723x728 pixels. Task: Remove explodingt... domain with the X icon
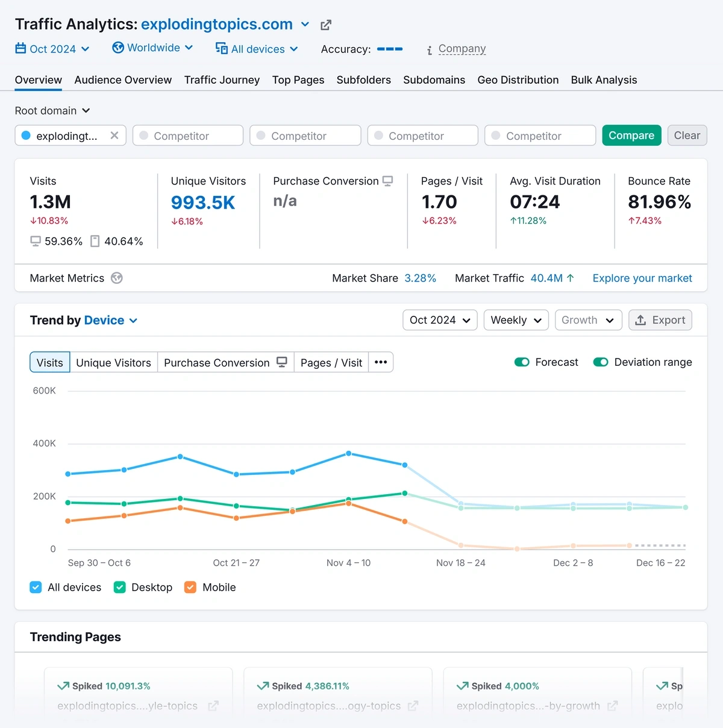pos(114,136)
